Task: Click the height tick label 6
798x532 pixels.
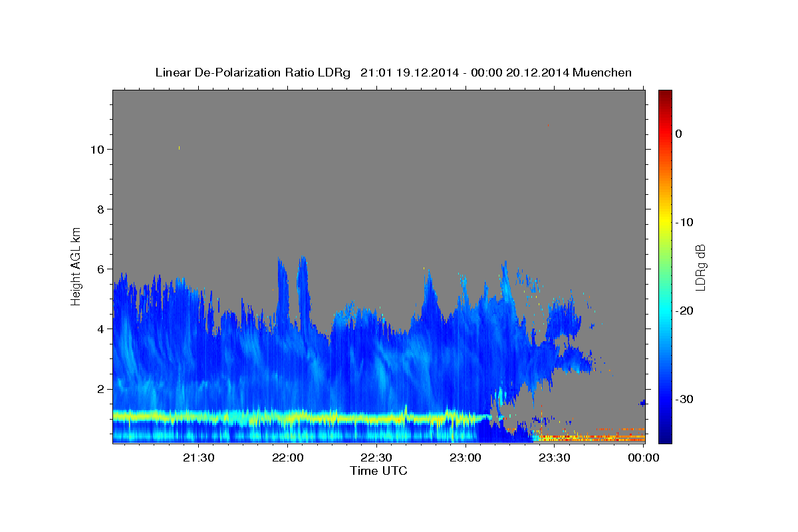Action: click(x=100, y=269)
